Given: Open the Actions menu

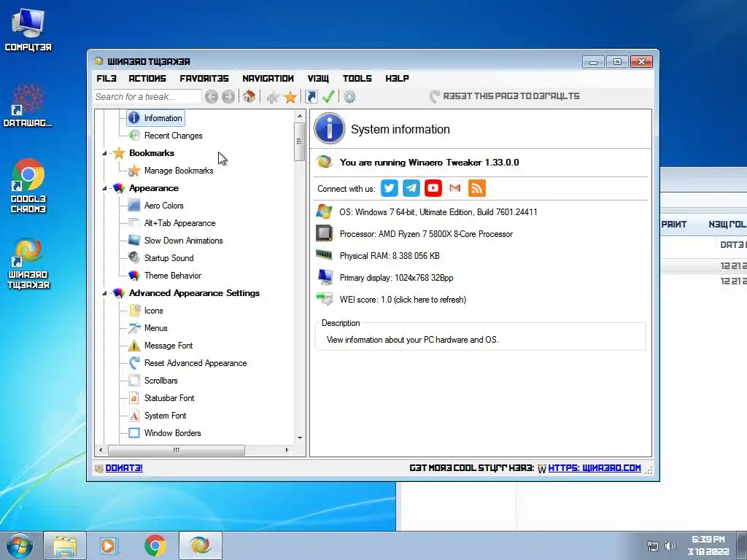Looking at the screenshot, I should tap(147, 78).
